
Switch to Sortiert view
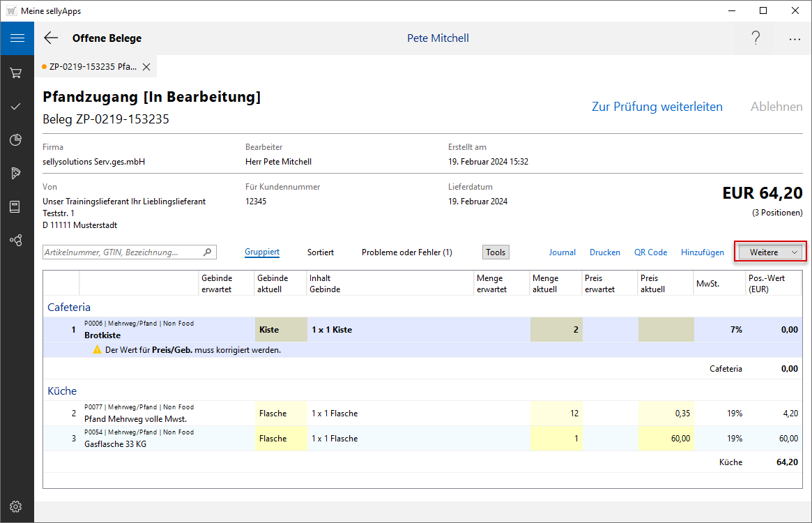[321, 252]
